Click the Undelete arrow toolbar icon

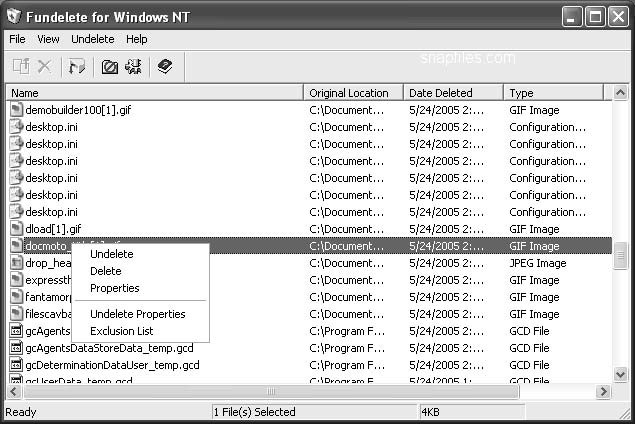pyautogui.click(x=76, y=67)
